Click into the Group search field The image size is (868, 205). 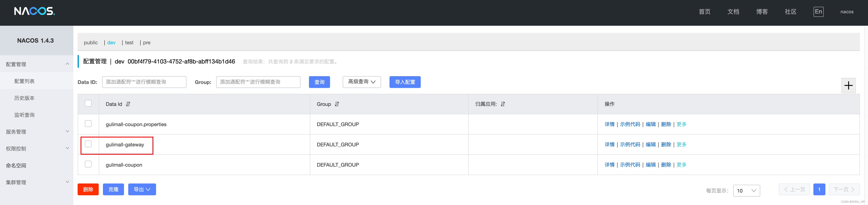[x=258, y=82]
